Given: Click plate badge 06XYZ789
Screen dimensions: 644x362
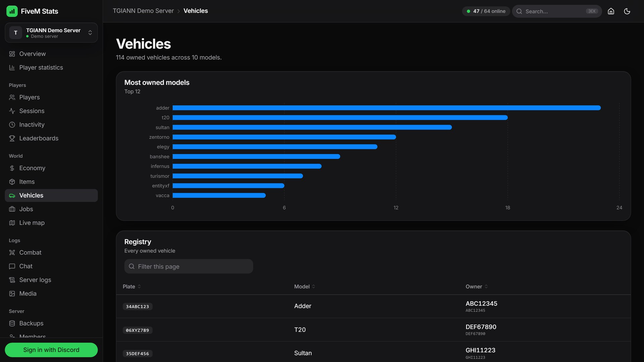Looking at the screenshot, I should pos(138,330).
